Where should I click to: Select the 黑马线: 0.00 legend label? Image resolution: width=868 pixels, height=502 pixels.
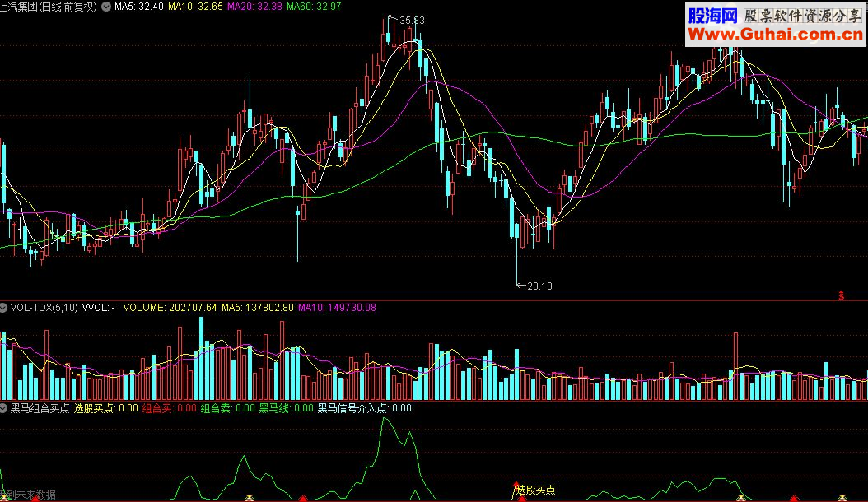[x=287, y=408]
